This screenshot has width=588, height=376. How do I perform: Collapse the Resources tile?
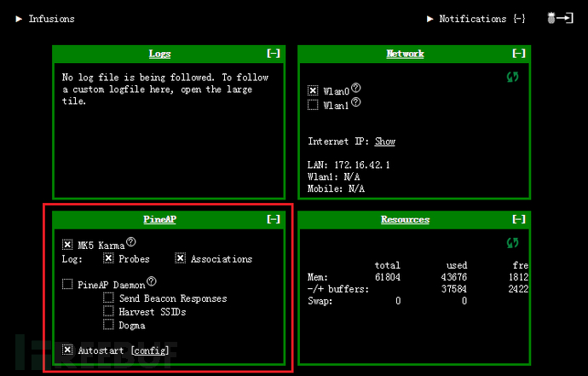coord(519,219)
